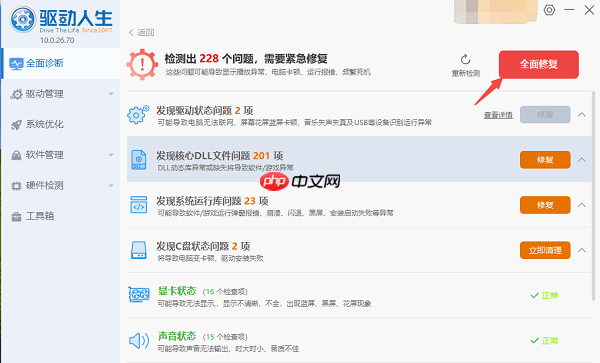
Task: Open 工具箱 in the sidebar
Action: pyautogui.click(x=60, y=216)
